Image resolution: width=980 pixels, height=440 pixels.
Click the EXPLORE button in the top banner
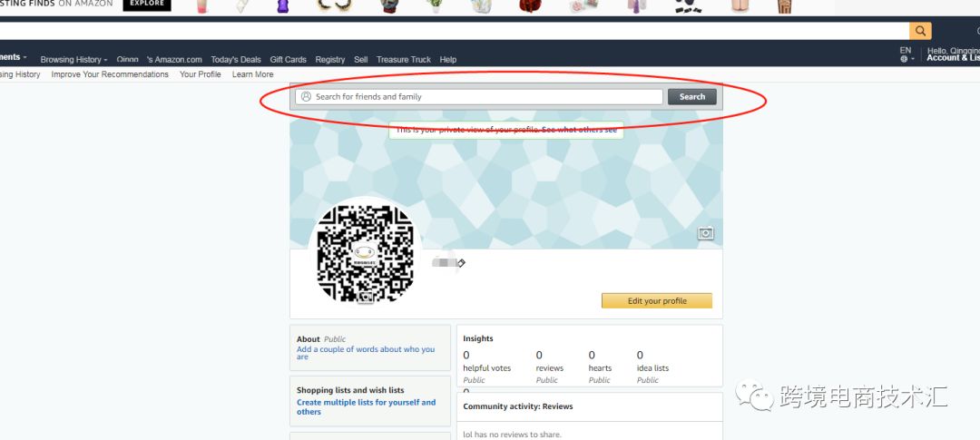[147, 5]
